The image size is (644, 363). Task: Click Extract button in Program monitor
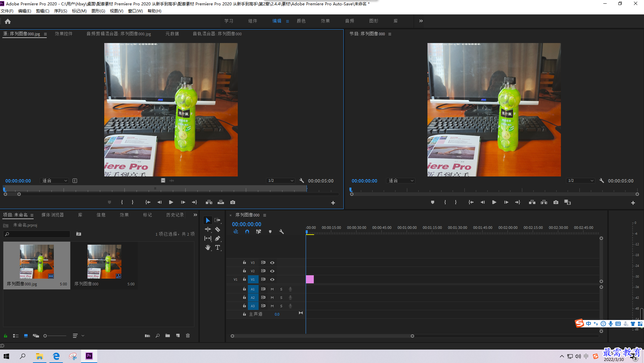(544, 202)
